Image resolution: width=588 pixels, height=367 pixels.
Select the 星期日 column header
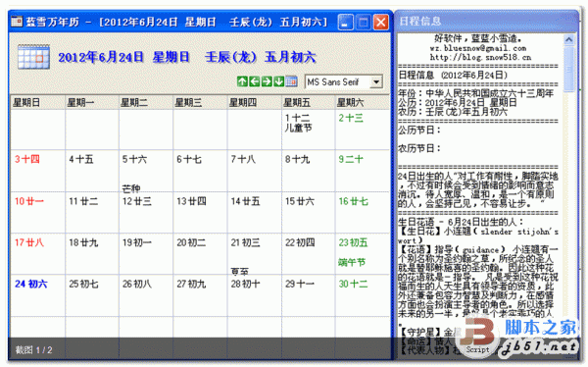pyautogui.click(x=37, y=102)
